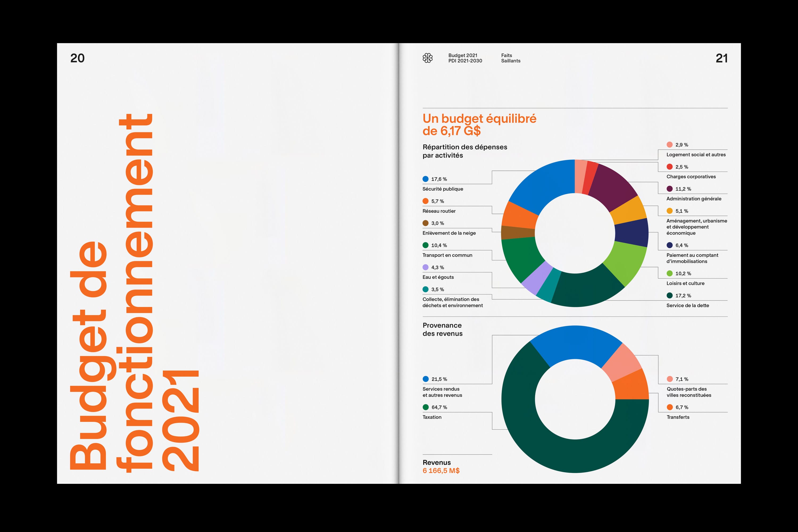The image size is (798, 532).
Task: Click the salmon dot beside 7,1 %
Action: [x=670, y=379]
